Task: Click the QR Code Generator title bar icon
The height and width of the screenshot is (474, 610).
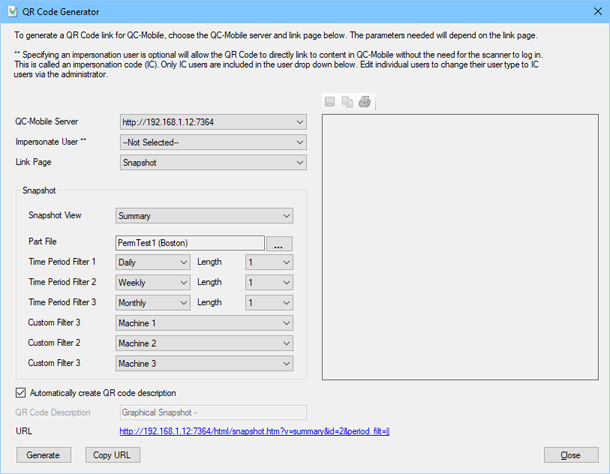Action: pyautogui.click(x=12, y=12)
